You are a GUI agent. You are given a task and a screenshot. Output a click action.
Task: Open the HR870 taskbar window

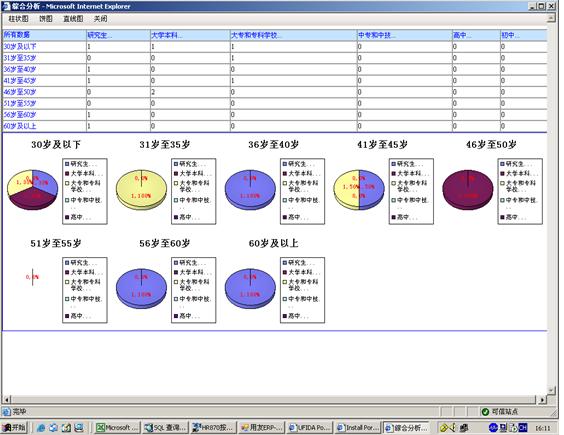pos(213,427)
